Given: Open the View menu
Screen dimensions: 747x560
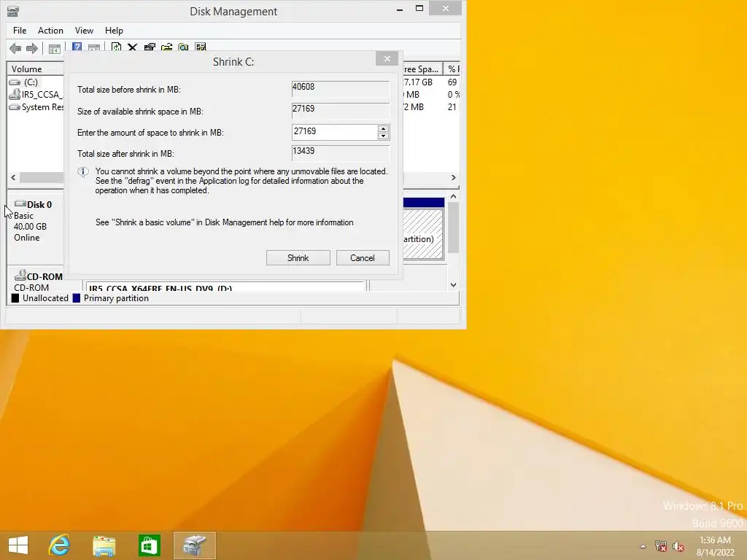Looking at the screenshot, I should pyautogui.click(x=84, y=31).
